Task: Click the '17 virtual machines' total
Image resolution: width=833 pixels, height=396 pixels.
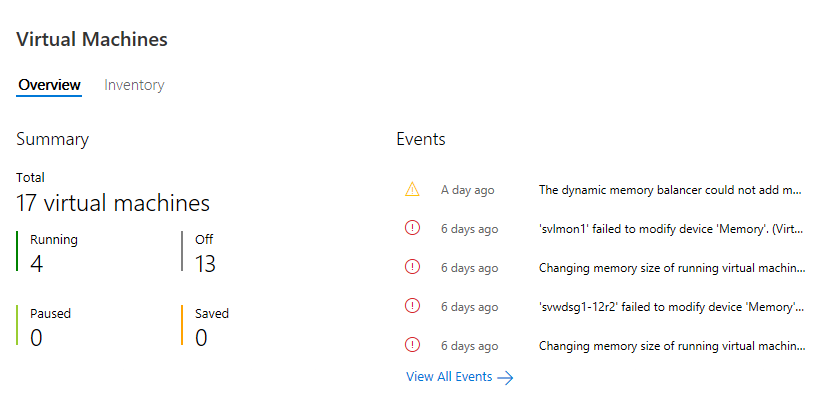Action: click(113, 203)
